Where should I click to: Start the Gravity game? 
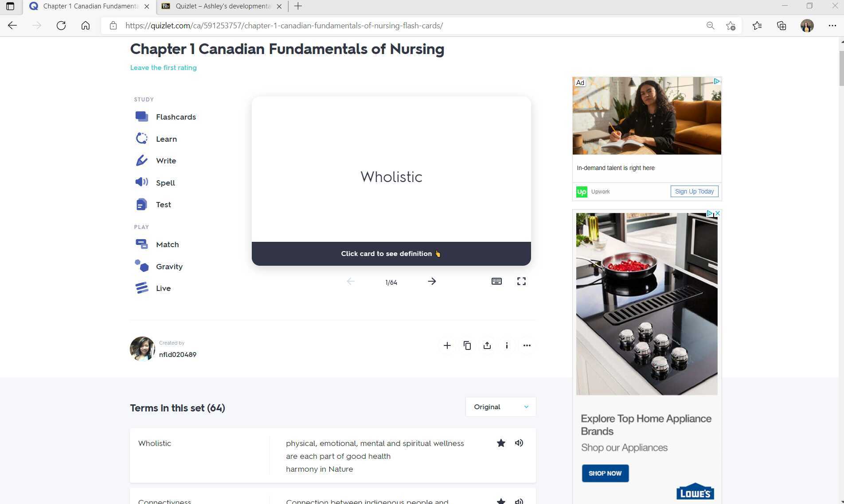pos(169,266)
